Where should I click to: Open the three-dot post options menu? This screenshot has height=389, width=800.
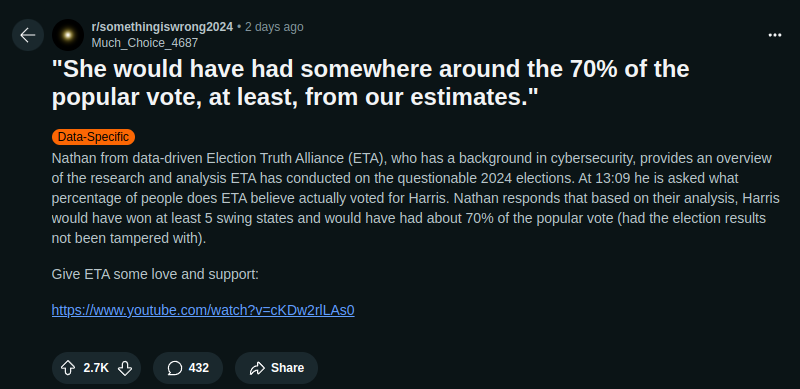pos(774,35)
